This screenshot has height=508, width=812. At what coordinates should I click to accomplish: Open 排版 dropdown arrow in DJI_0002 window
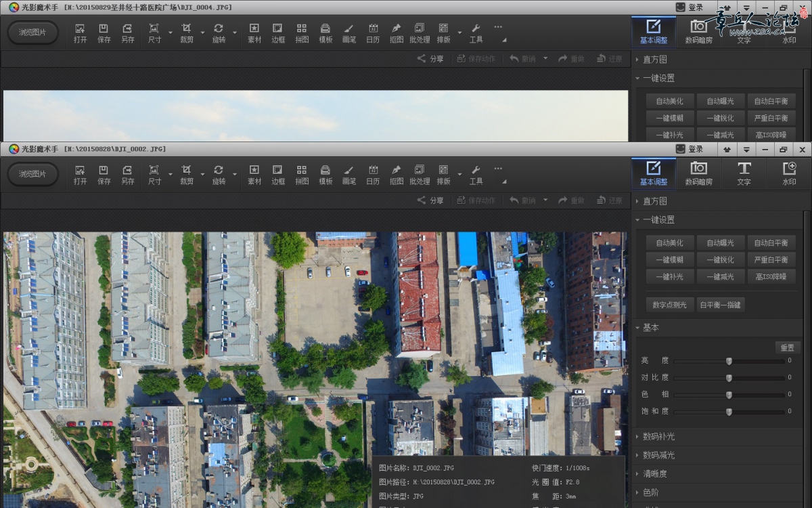(459, 175)
